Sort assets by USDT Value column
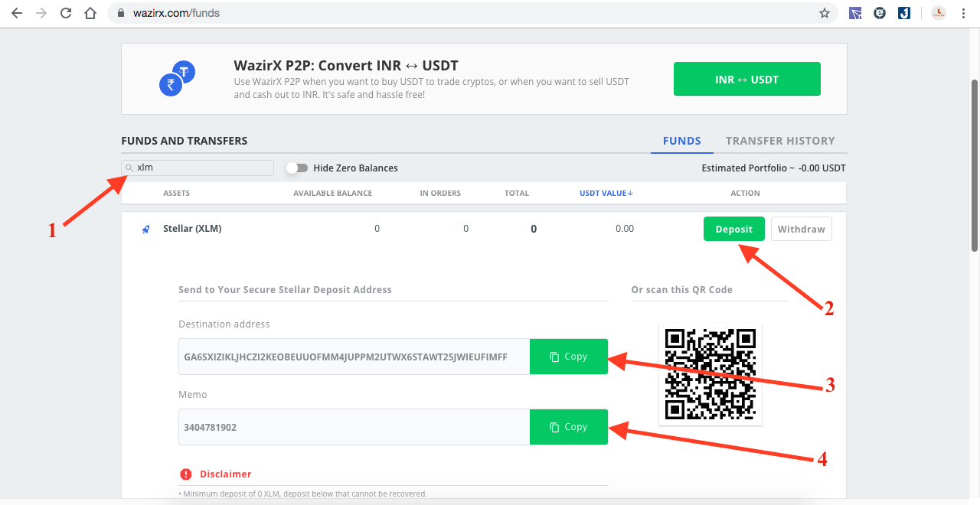 tap(606, 194)
